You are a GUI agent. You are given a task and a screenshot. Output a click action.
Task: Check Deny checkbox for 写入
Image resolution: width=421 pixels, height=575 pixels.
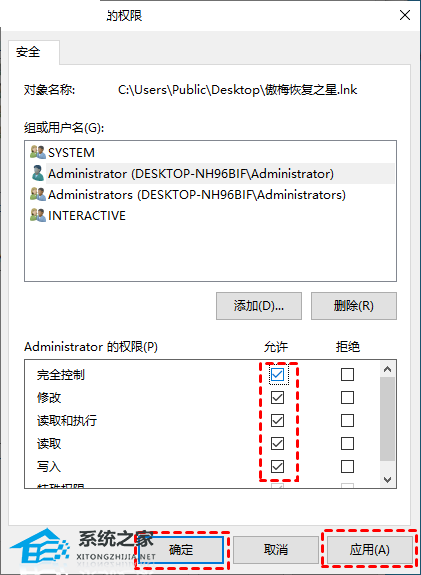tap(347, 467)
